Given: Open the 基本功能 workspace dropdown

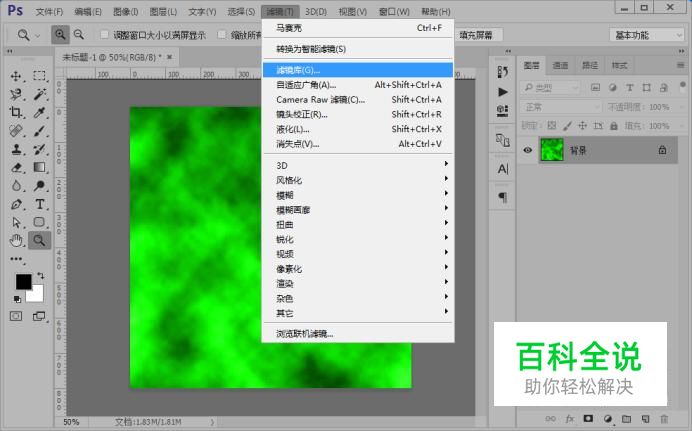Looking at the screenshot, I should click(647, 35).
